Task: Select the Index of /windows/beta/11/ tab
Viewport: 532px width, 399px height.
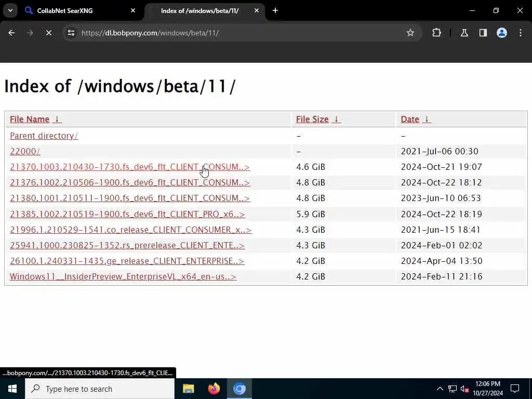Action: 205,10
